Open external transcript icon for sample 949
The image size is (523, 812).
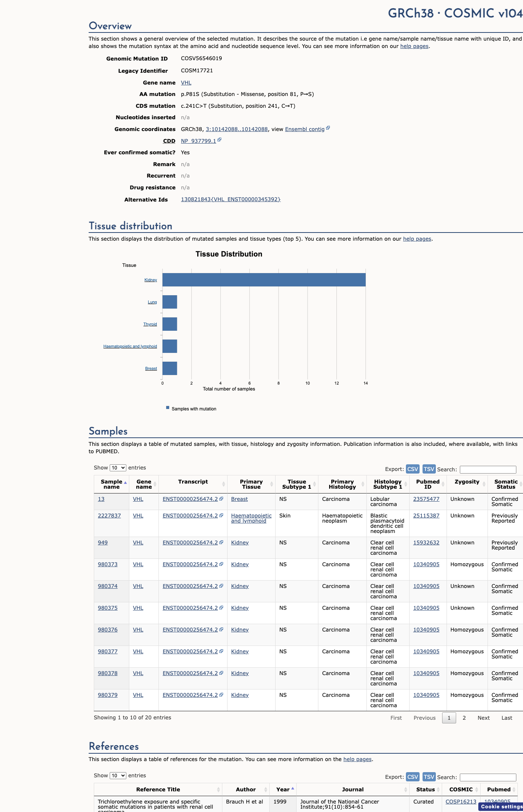(221, 542)
